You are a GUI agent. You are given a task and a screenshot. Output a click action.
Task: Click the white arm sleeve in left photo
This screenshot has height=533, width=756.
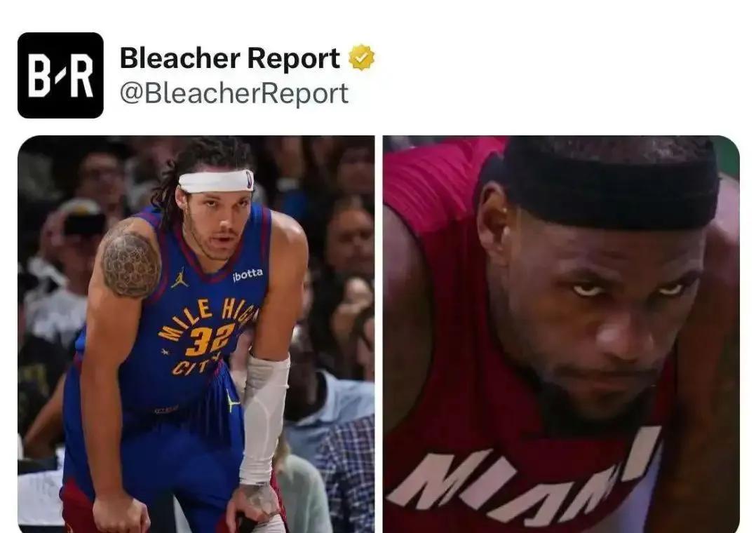(263, 419)
